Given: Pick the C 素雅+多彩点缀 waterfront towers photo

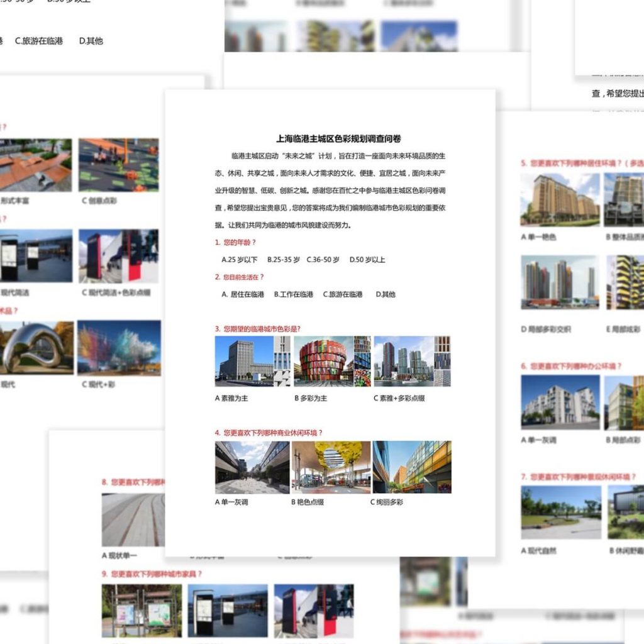Looking at the screenshot, I should (412, 362).
